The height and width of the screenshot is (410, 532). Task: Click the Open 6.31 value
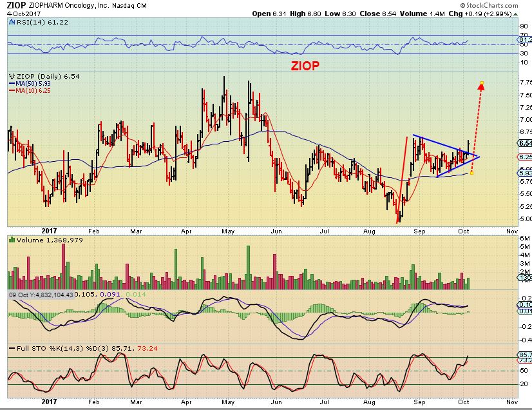coord(269,14)
